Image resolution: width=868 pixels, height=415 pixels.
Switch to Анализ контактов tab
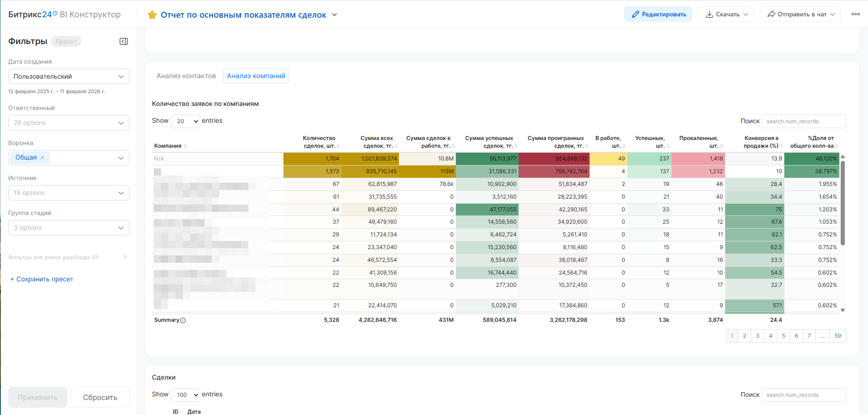(186, 76)
